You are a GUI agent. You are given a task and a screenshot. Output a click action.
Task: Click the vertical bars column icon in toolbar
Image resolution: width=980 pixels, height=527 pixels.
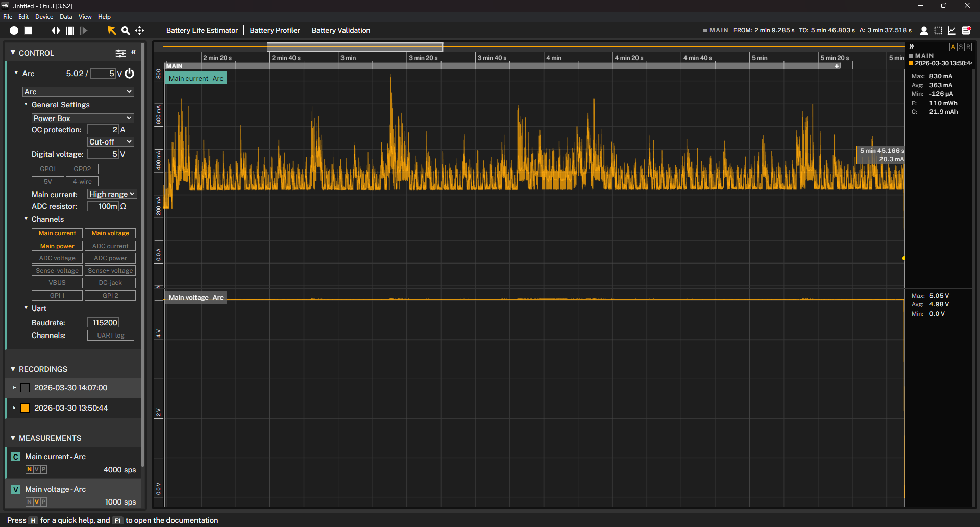tap(70, 31)
